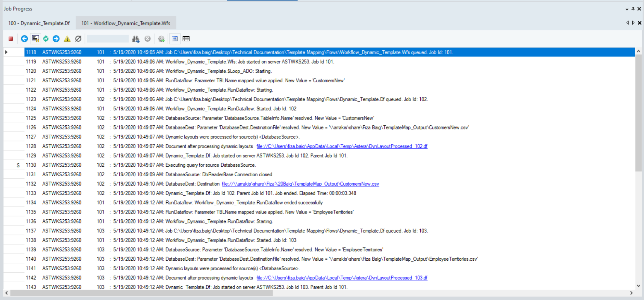This screenshot has height=300, width=644.
Task: Click the crossed-circle clear icon
Action: [78, 39]
